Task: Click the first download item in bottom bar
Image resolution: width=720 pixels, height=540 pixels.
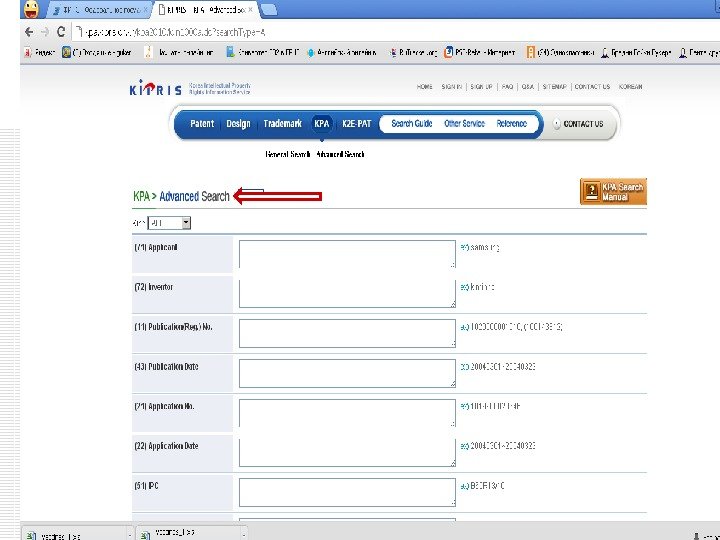Action: (73, 534)
